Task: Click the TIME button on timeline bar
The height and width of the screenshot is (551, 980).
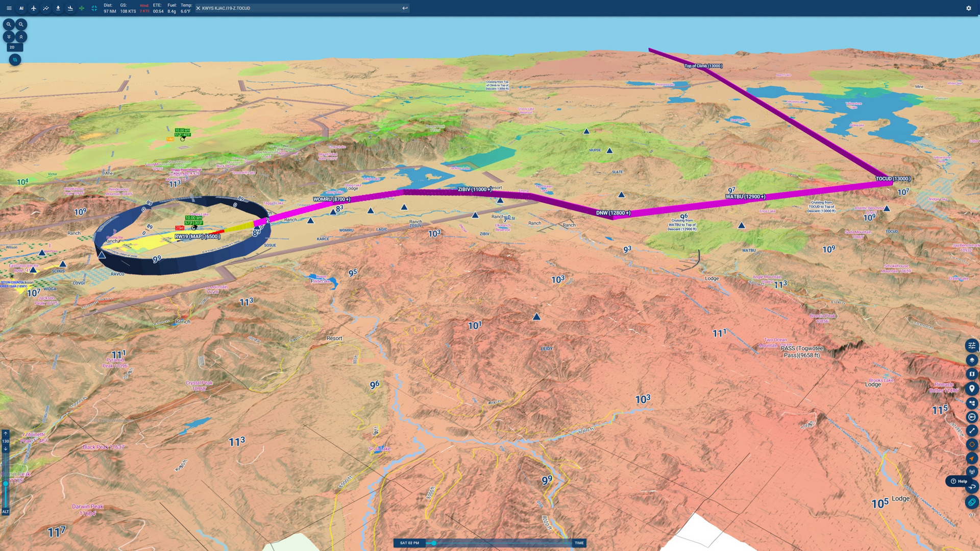Action: (x=579, y=543)
